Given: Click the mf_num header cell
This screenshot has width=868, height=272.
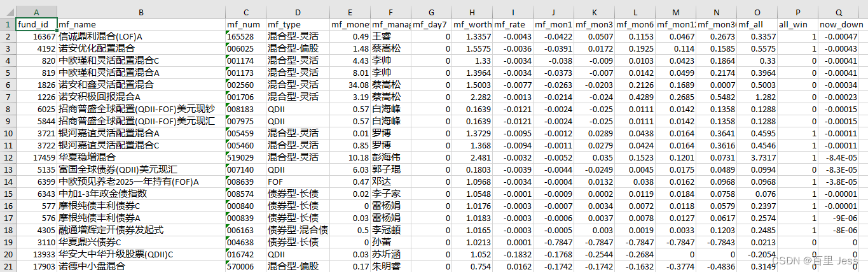Looking at the screenshot, I should pyautogui.click(x=245, y=24).
